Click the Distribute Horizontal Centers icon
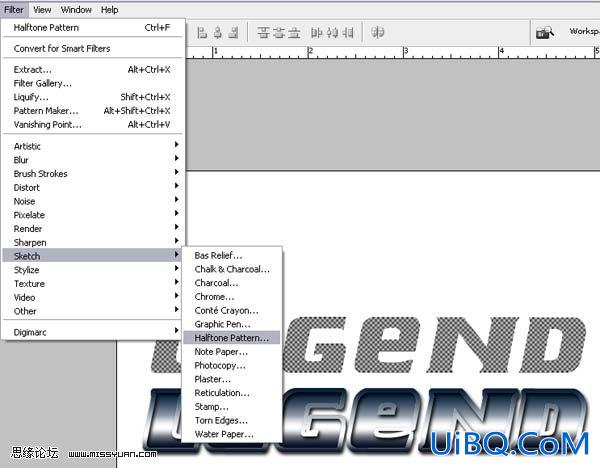600x468 pixels. (332, 33)
